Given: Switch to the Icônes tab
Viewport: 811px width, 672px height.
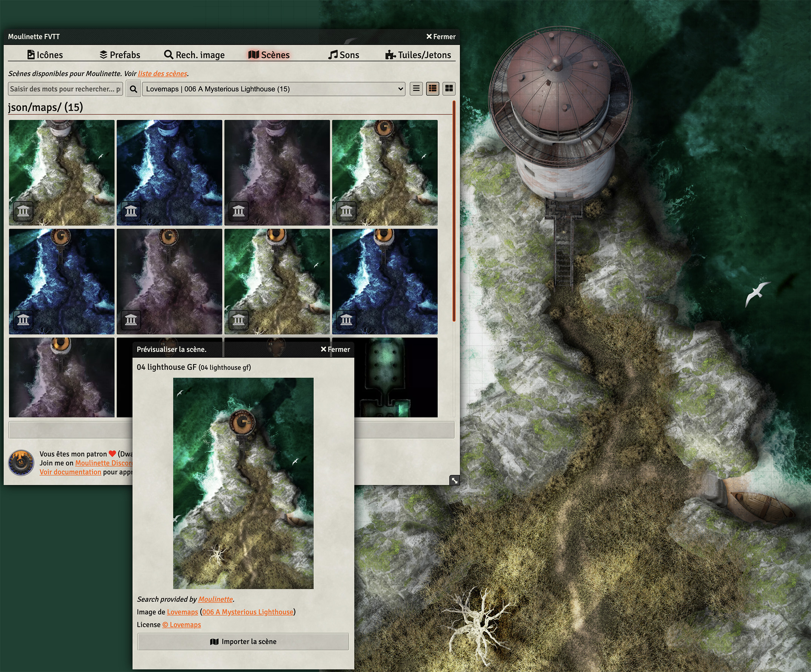Looking at the screenshot, I should (45, 55).
